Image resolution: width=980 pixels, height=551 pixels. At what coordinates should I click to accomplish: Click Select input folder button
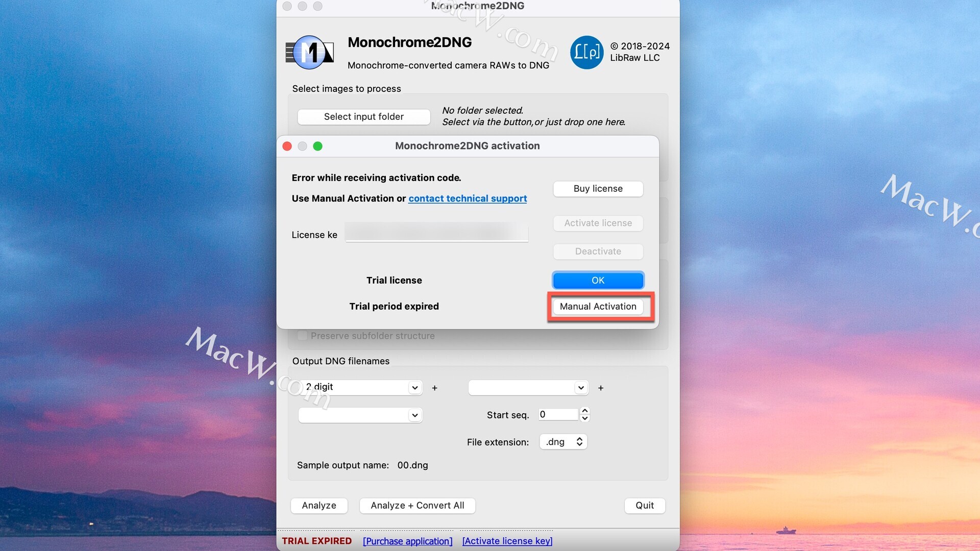tap(364, 117)
